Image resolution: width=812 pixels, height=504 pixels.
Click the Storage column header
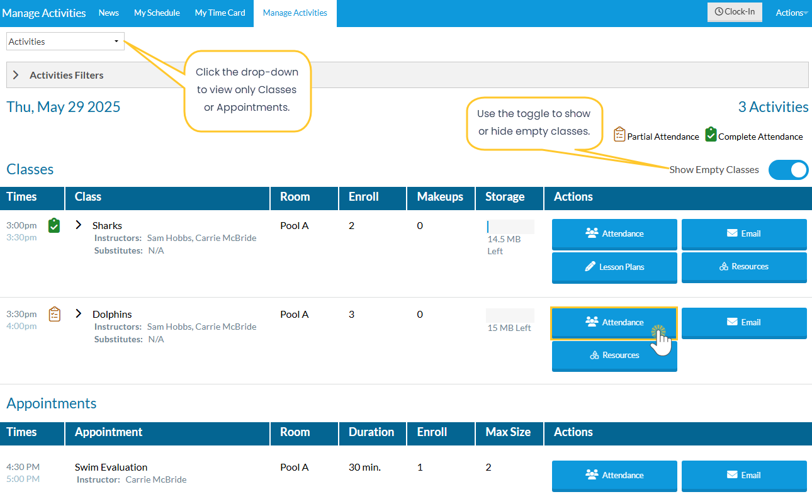pyautogui.click(x=505, y=196)
